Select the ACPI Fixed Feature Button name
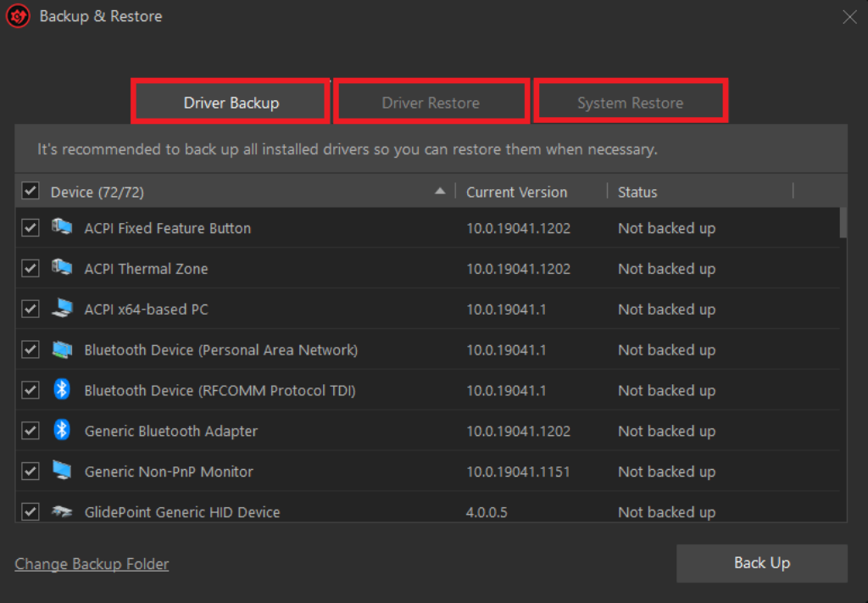Viewport: 868px width, 603px height. [168, 228]
